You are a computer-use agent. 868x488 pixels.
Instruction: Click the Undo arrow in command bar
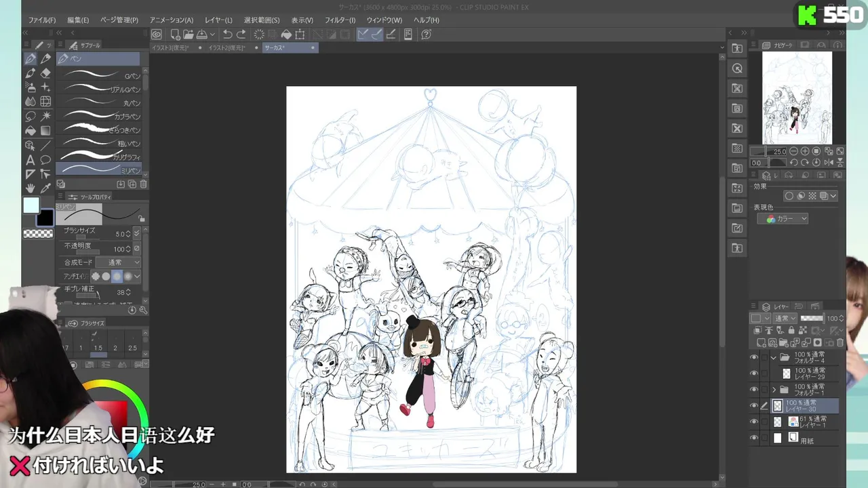pyautogui.click(x=227, y=35)
